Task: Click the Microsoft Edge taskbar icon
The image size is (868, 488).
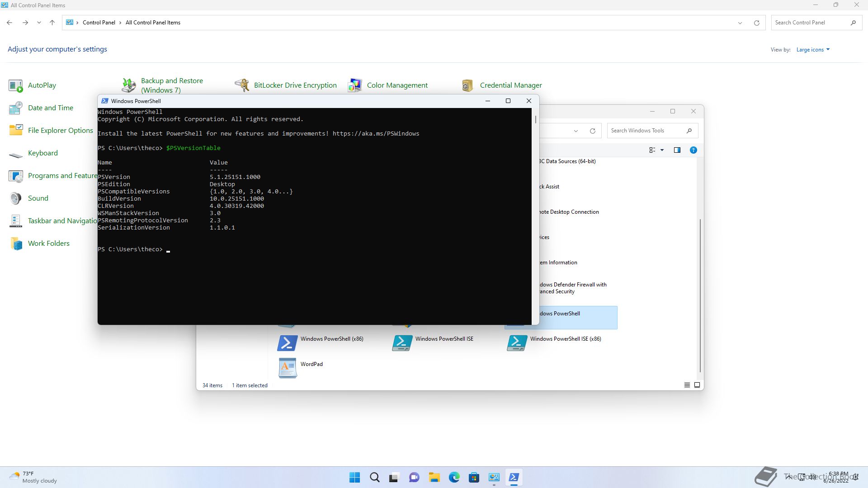Action: (x=454, y=477)
